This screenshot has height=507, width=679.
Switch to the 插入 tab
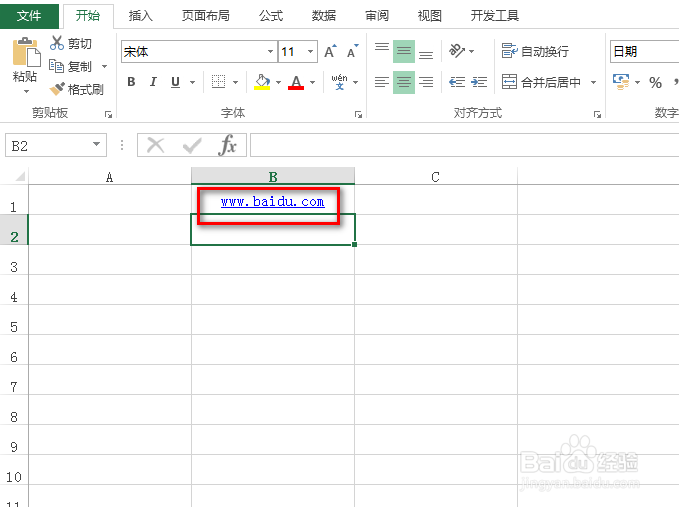[x=141, y=16]
